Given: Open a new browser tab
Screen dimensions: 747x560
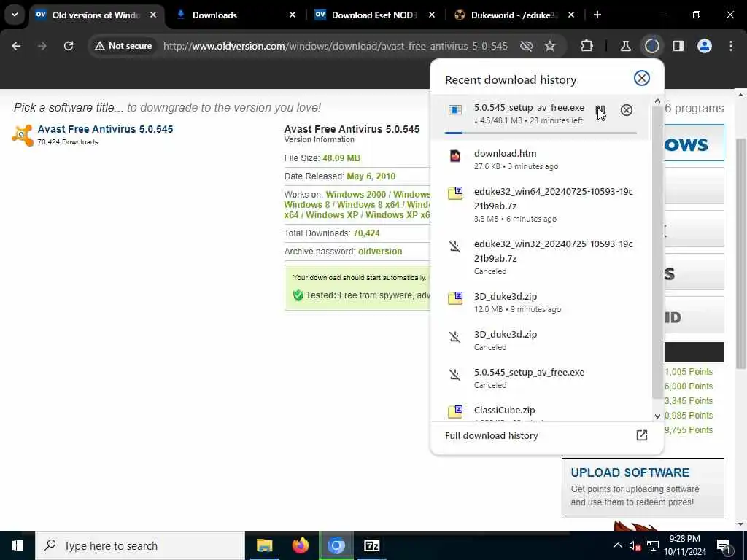Looking at the screenshot, I should click(597, 15).
